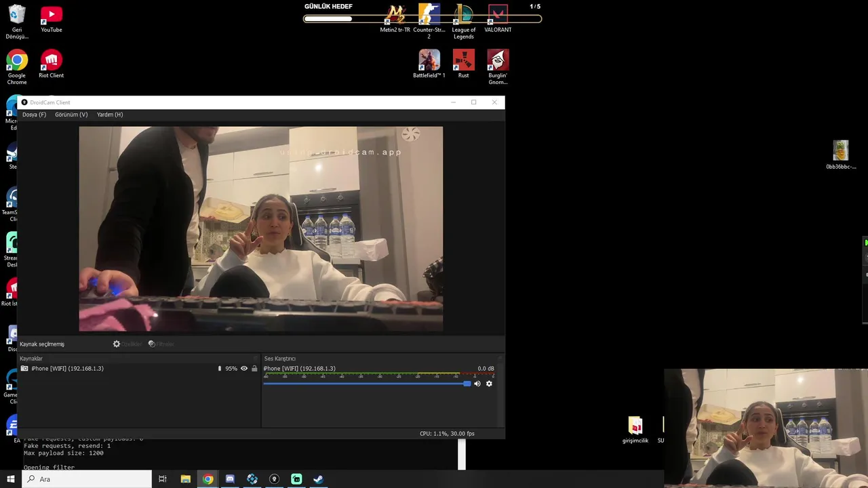Open the Dosya (F) menu
This screenshot has width=868, height=488.
pyautogui.click(x=34, y=115)
